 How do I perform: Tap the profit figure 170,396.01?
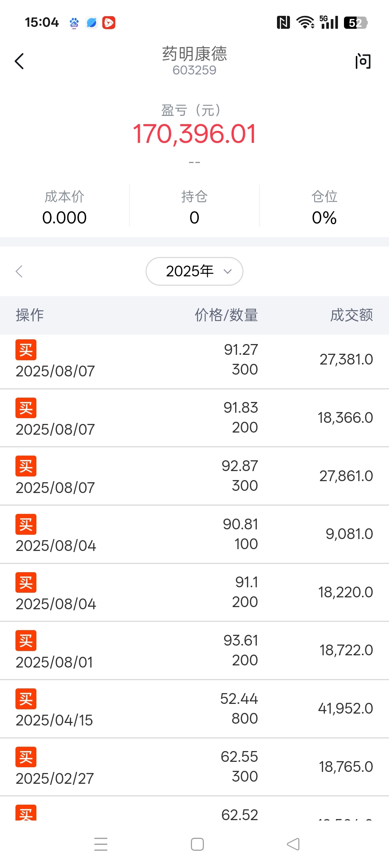point(194,134)
